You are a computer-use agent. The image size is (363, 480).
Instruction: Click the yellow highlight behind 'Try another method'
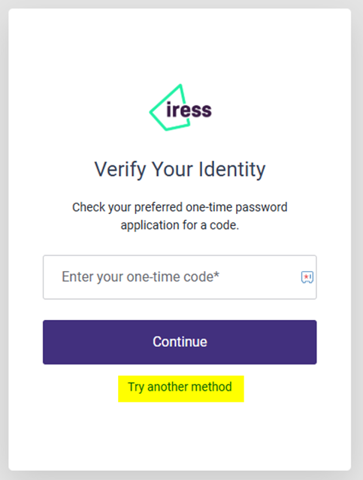coord(181,389)
